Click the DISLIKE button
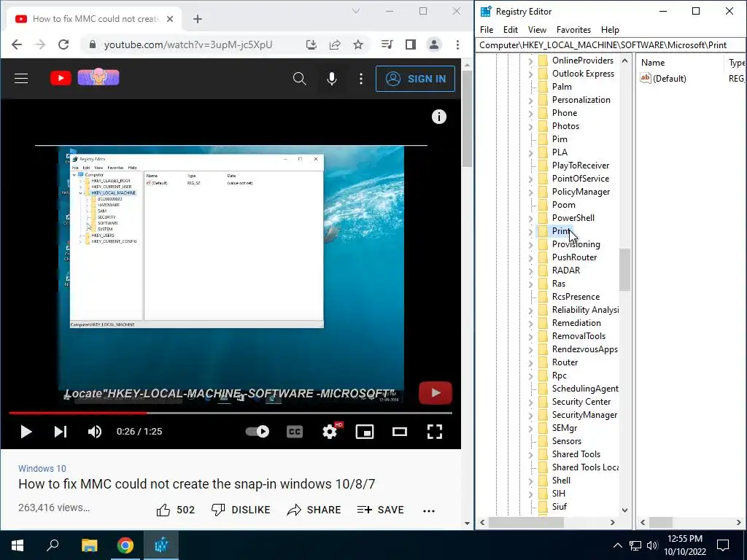Image resolution: width=747 pixels, height=560 pixels. pyautogui.click(x=241, y=510)
